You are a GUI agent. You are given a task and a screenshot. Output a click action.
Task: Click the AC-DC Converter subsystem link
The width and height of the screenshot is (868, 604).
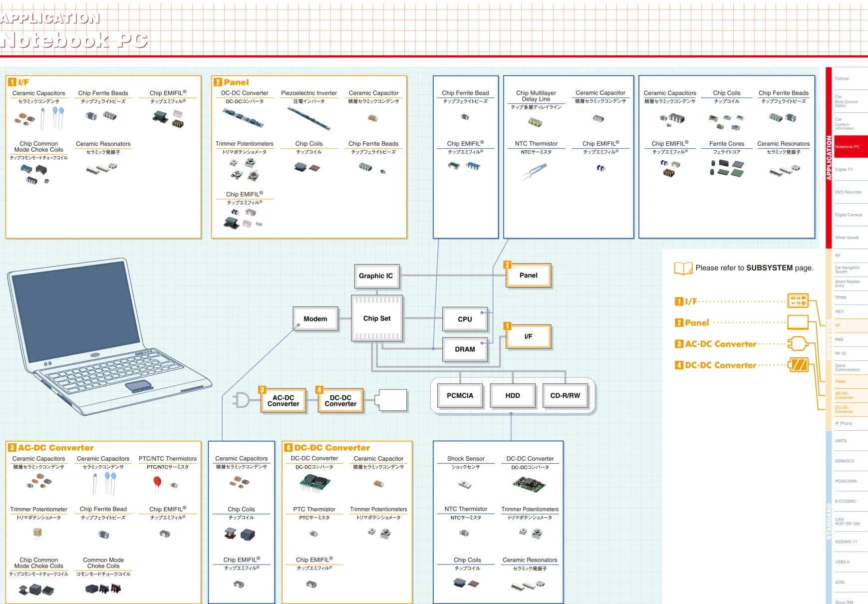pyautogui.click(x=720, y=344)
